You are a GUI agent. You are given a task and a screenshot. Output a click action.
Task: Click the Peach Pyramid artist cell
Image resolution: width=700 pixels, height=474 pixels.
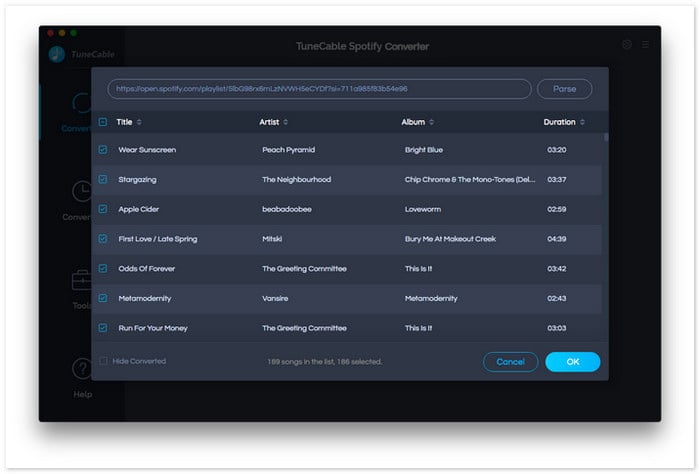[x=288, y=150]
